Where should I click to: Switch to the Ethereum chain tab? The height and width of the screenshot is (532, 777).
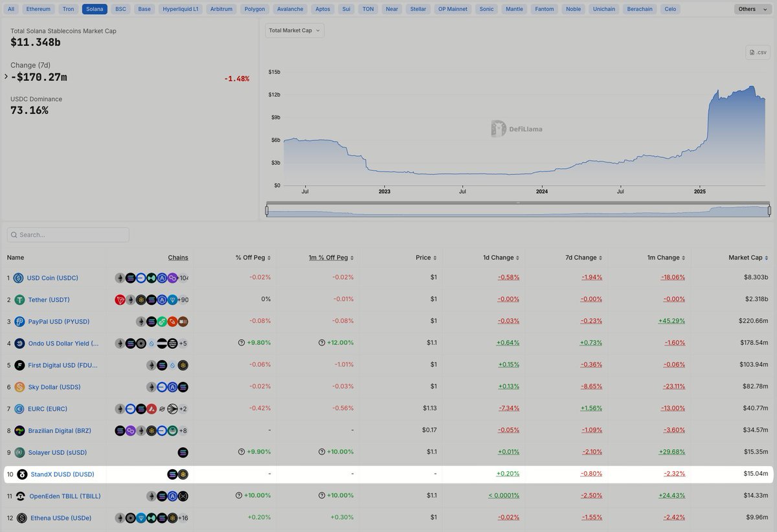tap(38, 9)
